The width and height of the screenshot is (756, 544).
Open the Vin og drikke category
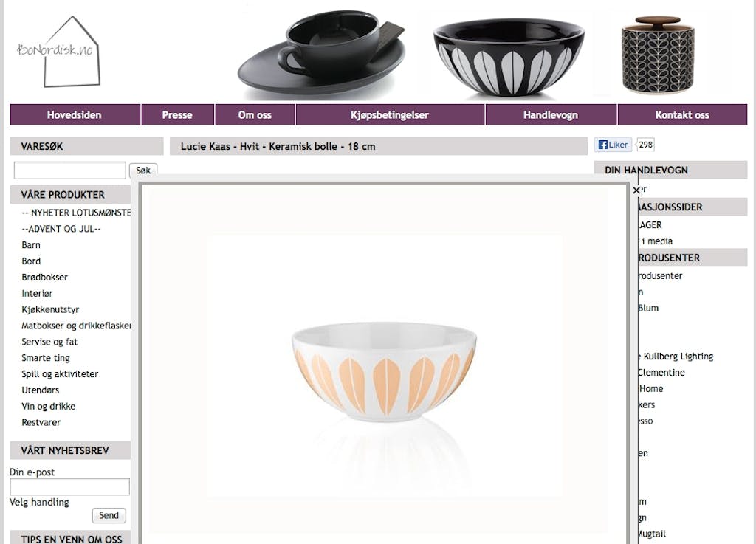click(48, 406)
